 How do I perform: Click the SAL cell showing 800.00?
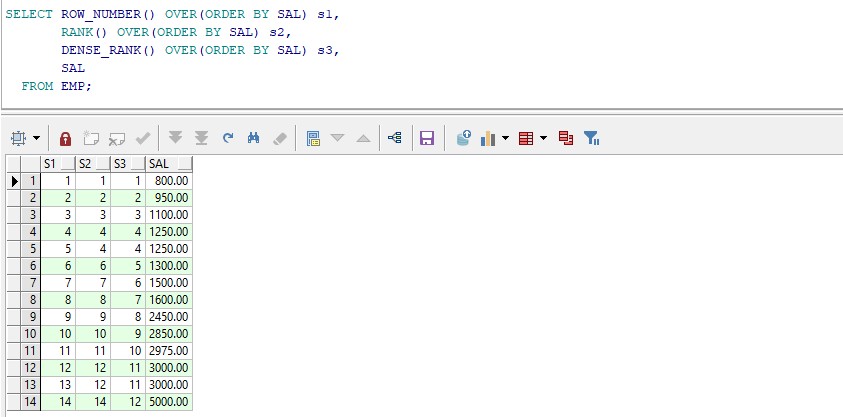tap(169, 181)
